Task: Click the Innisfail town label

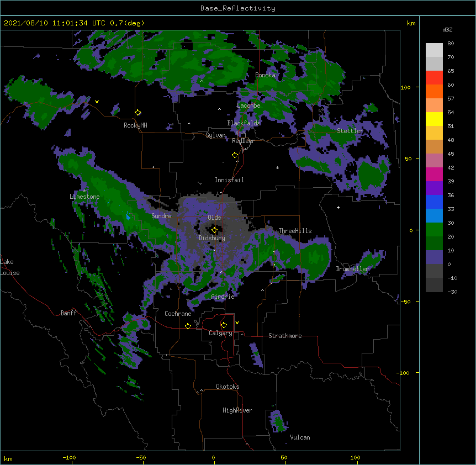Action: pos(229,180)
